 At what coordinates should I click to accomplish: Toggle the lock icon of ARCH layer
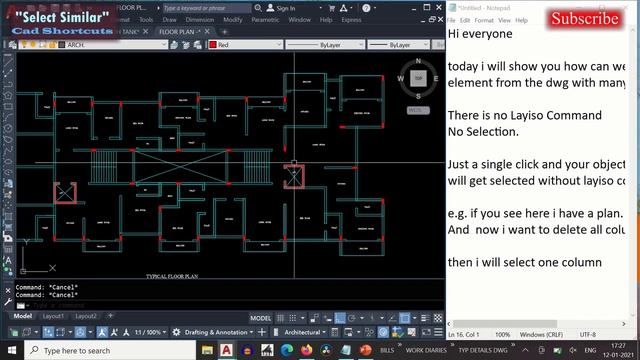pyautogui.click(x=52, y=45)
